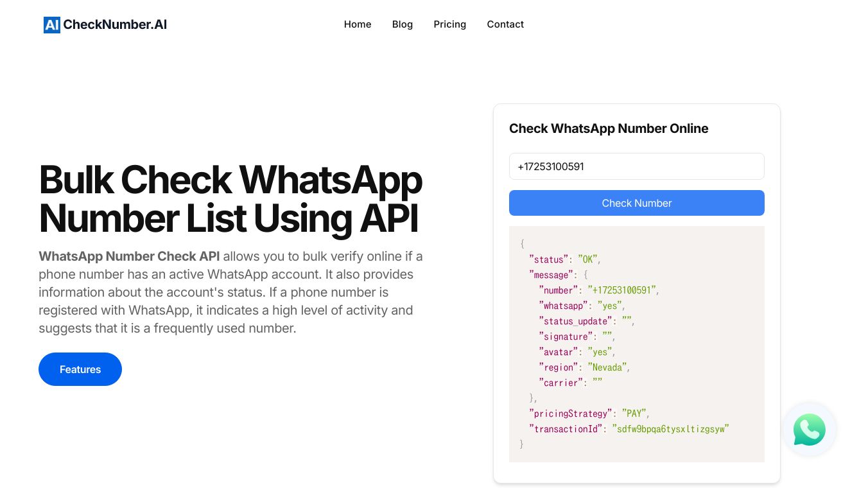The width and height of the screenshot is (868, 488).
Task: Open the Home menu item
Action: 358,24
